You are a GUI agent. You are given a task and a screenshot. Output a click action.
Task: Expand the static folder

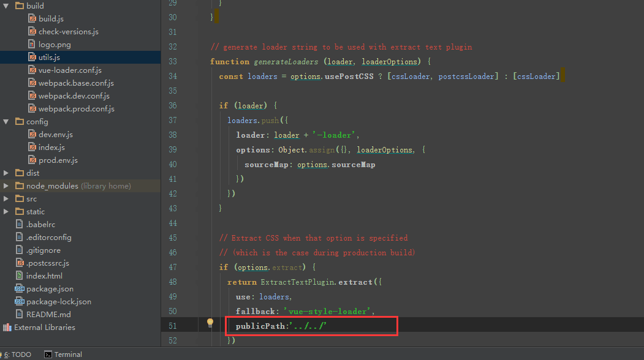(6, 211)
